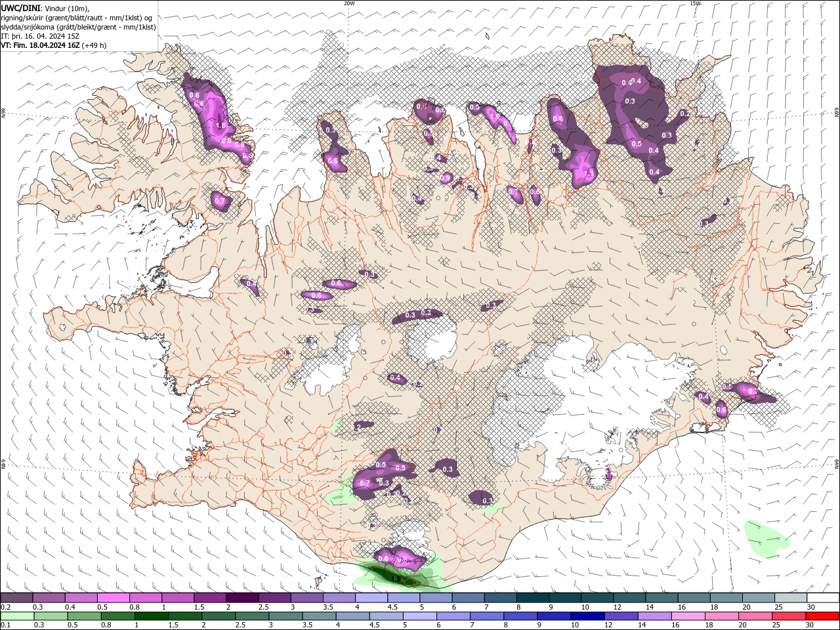Click the valid time "VT: Fim. 18.04.2024 16Z (+49 h)"
840x630 pixels.
tap(54, 45)
